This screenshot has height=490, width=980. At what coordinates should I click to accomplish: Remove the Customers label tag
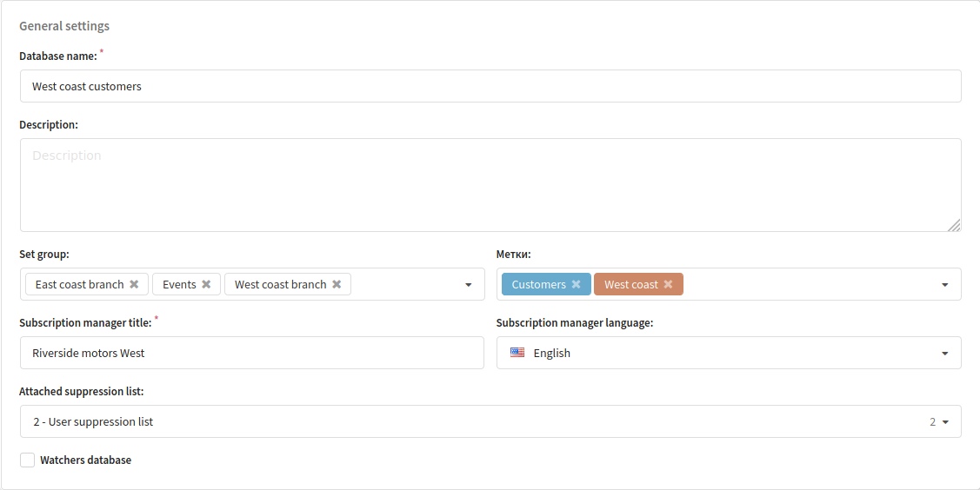click(x=576, y=285)
